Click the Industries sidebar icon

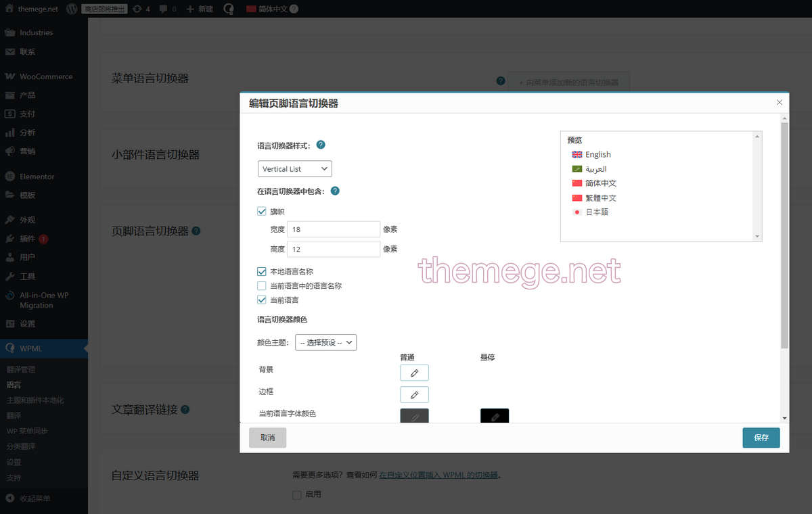(x=10, y=32)
